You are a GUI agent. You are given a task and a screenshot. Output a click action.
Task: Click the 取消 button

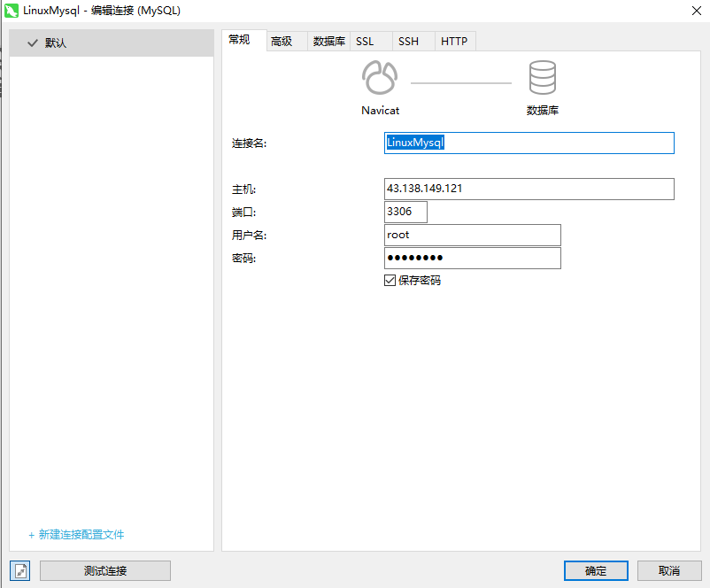click(669, 571)
